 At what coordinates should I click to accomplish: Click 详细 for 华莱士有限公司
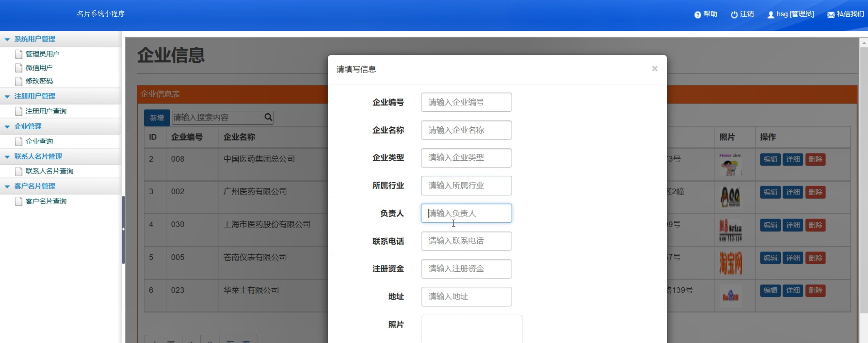point(793,291)
